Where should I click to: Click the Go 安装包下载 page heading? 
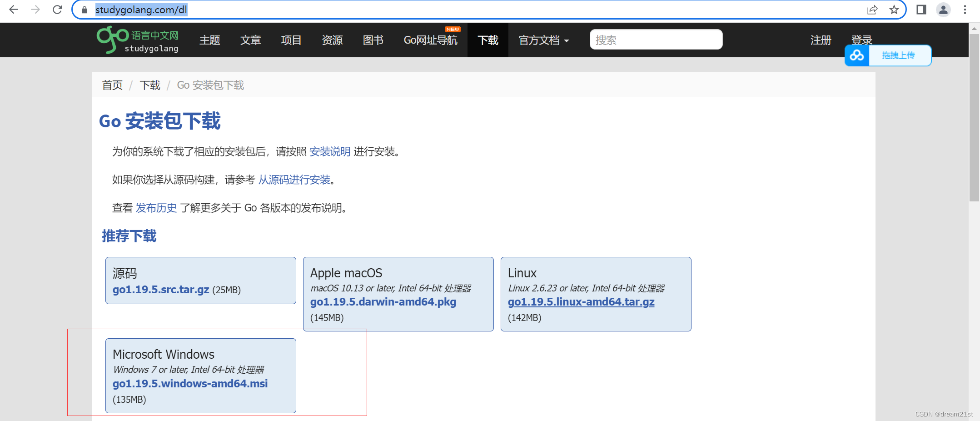coord(160,121)
